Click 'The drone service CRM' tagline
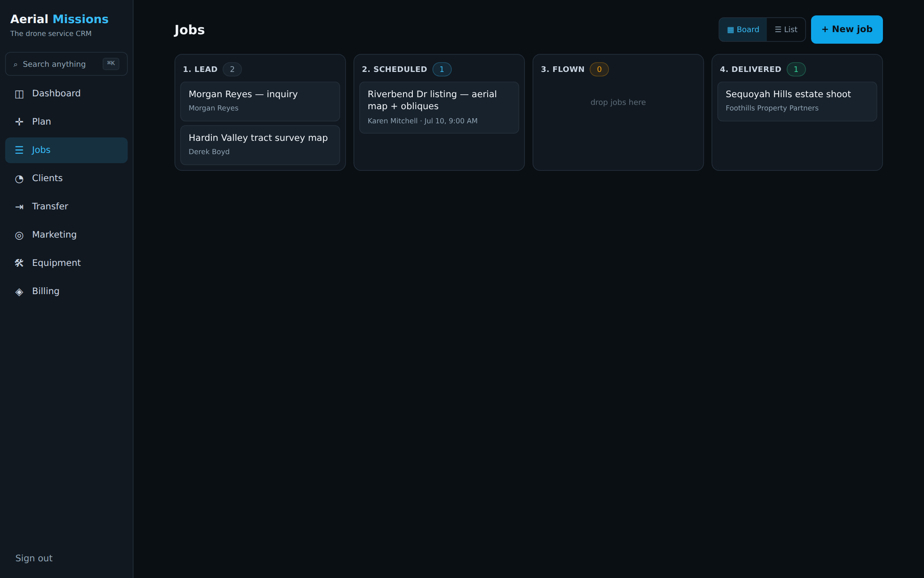The image size is (924, 578). click(x=51, y=33)
